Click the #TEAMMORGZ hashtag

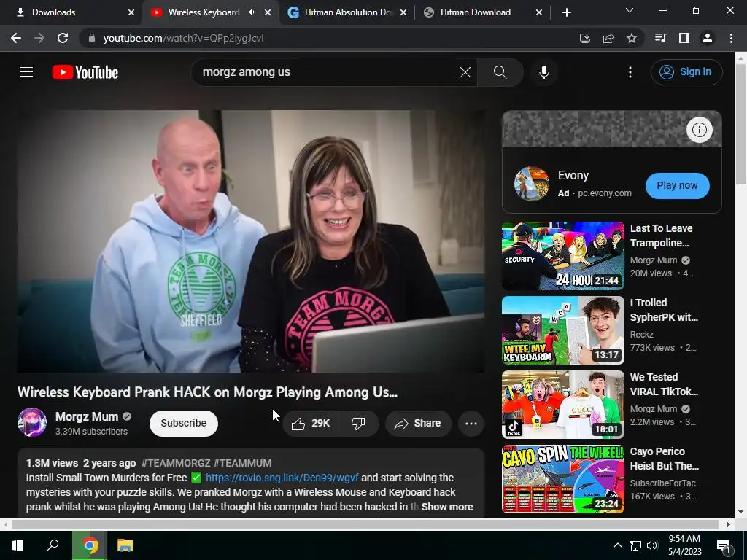point(176,463)
